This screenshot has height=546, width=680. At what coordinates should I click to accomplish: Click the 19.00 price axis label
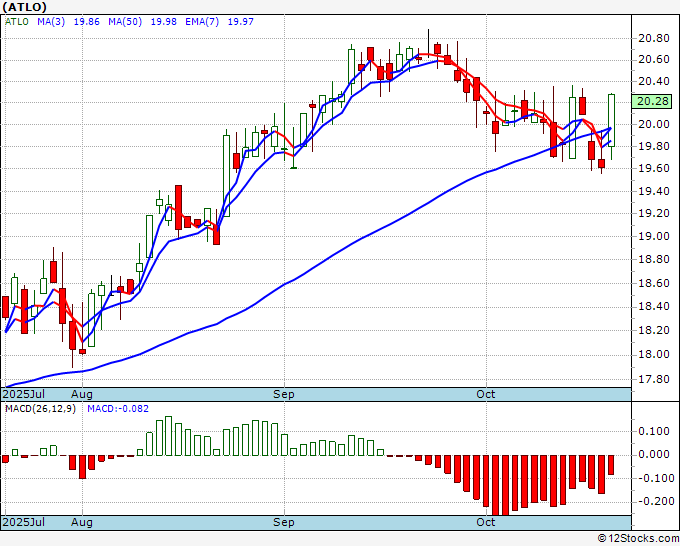click(654, 236)
